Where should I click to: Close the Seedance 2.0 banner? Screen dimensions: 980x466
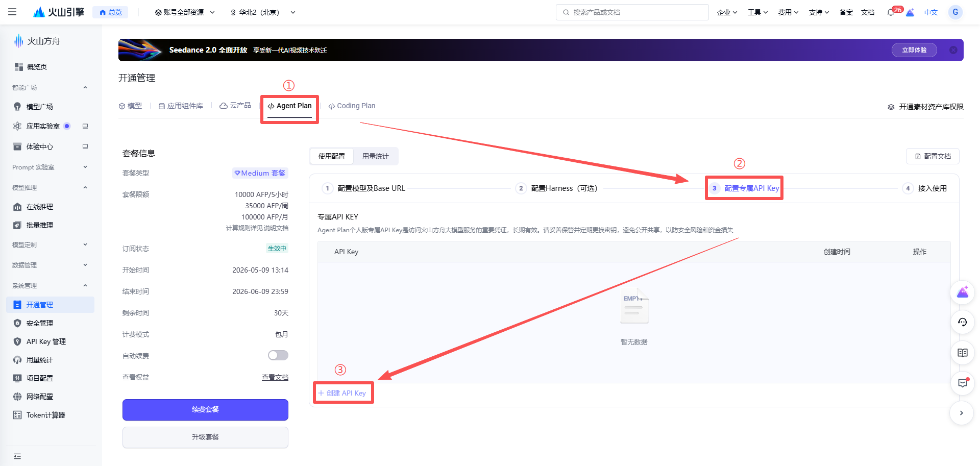pyautogui.click(x=953, y=50)
